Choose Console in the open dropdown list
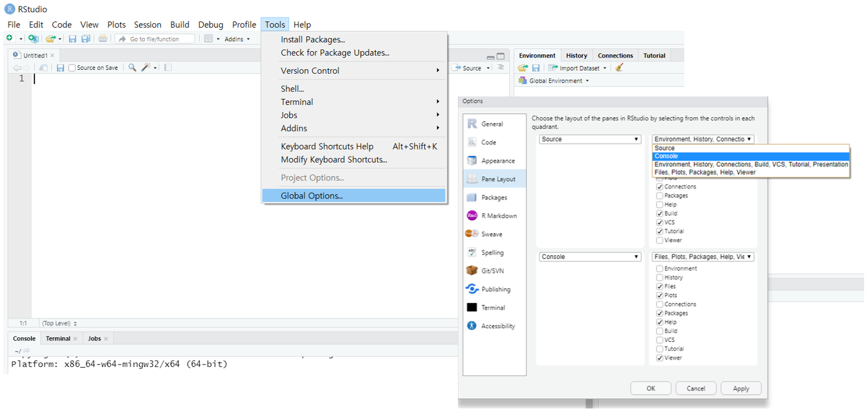The image size is (868, 413). coord(751,156)
